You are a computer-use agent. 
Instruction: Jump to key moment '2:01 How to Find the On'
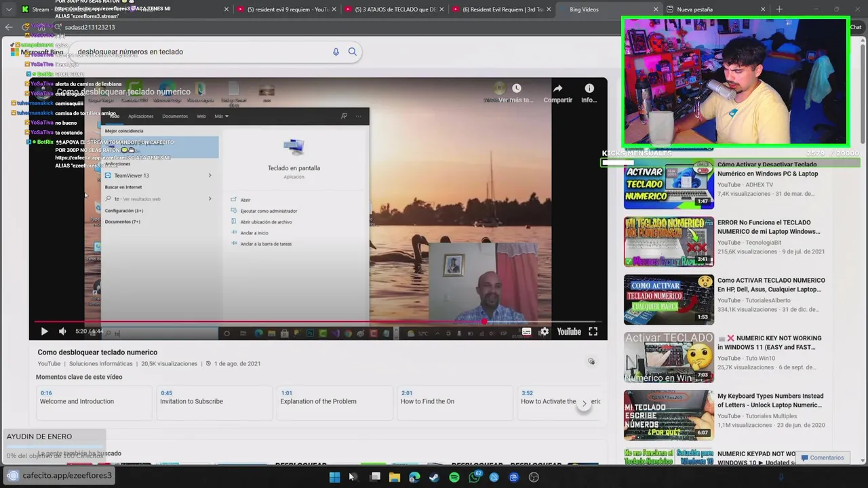454,402
